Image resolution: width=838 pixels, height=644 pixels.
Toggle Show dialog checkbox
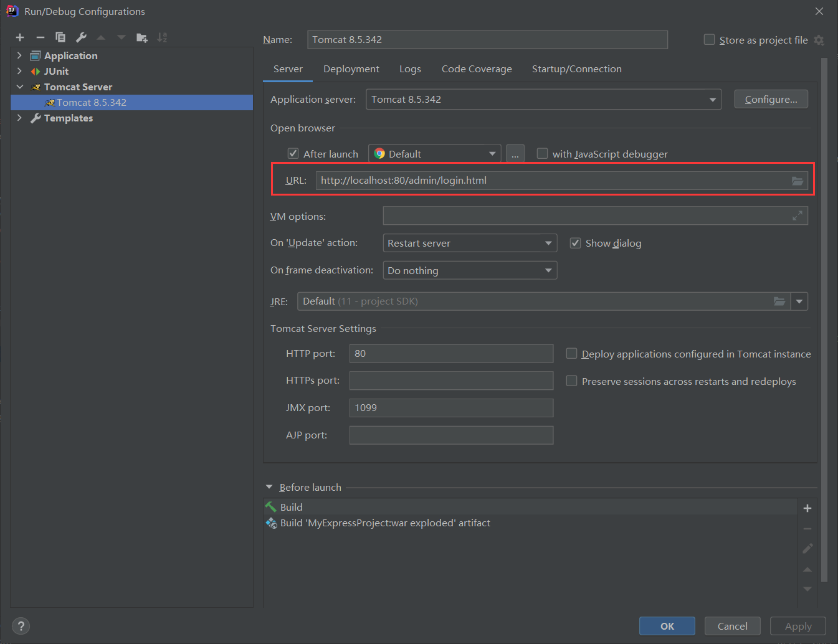point(576,243)
